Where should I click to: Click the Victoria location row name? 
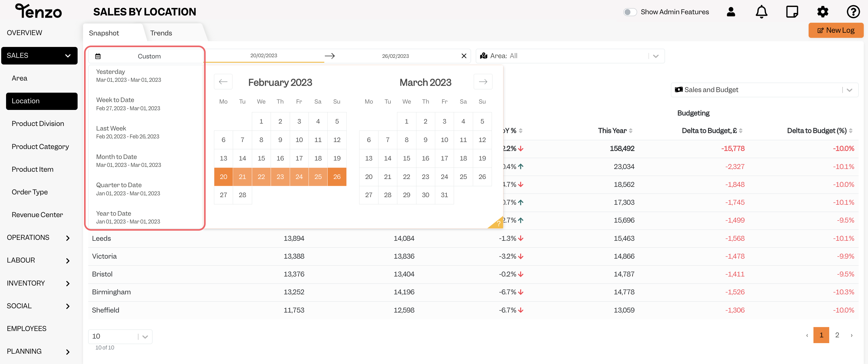[104, 256]
